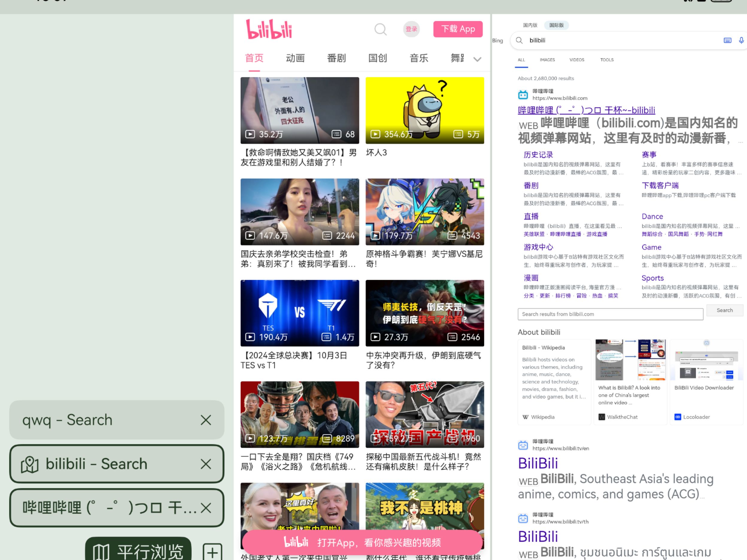This screenshot has width=747, height=560.
Task: Close the bilibili - Search tab
Action: (206, 464)
